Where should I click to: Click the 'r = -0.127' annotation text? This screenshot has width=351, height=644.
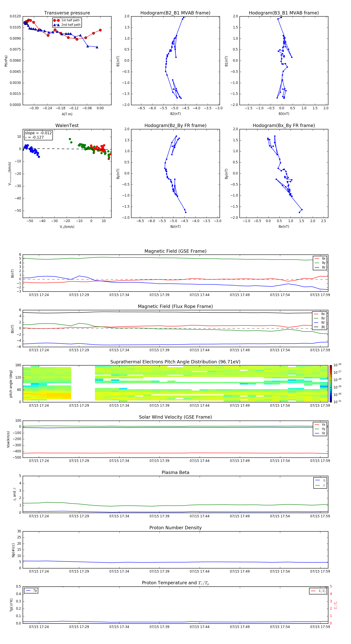click(35, 137)
